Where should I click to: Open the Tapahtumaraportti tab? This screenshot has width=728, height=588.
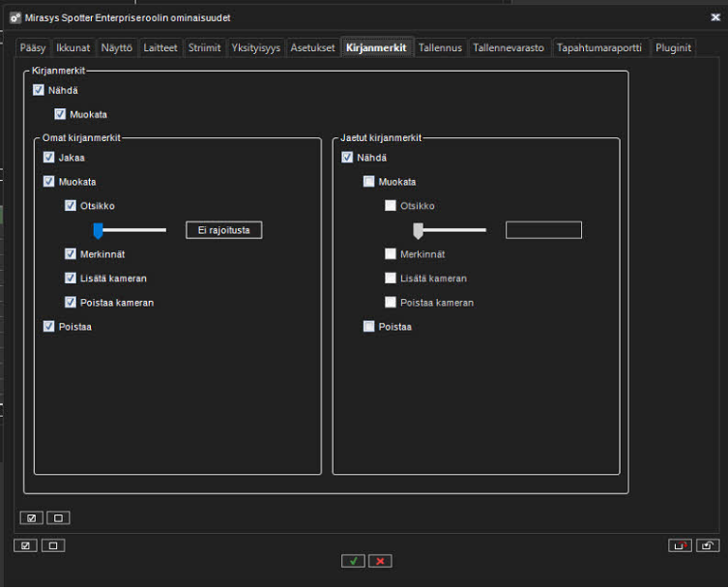599,47
